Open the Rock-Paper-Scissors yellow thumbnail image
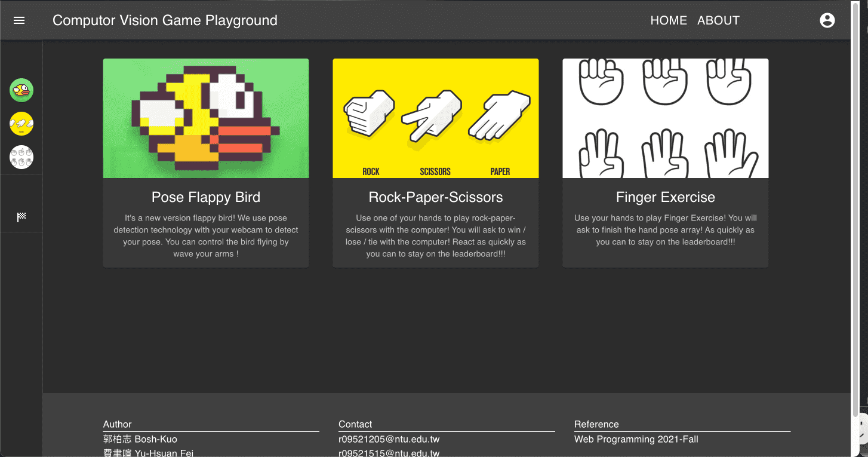Screen dimensions: 868x457 tap(436, 118)
